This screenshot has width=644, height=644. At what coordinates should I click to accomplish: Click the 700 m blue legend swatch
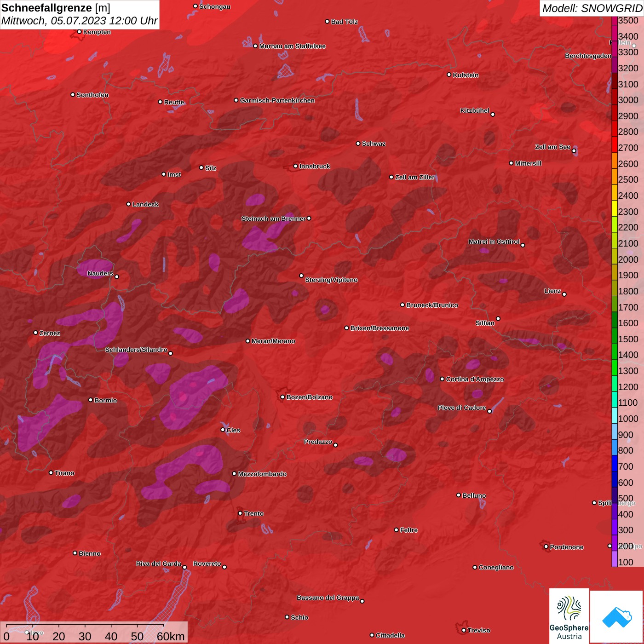(x=615, y=463)
